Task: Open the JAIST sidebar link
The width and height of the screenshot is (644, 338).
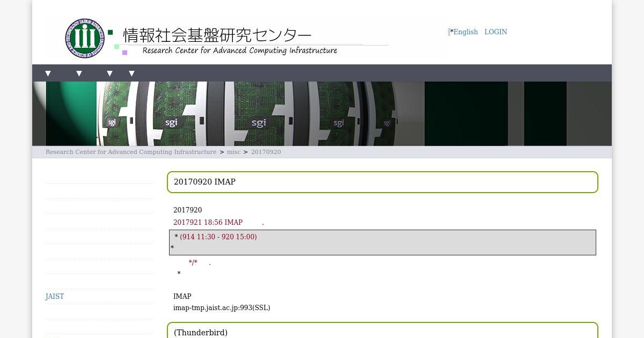Action: 55,297
